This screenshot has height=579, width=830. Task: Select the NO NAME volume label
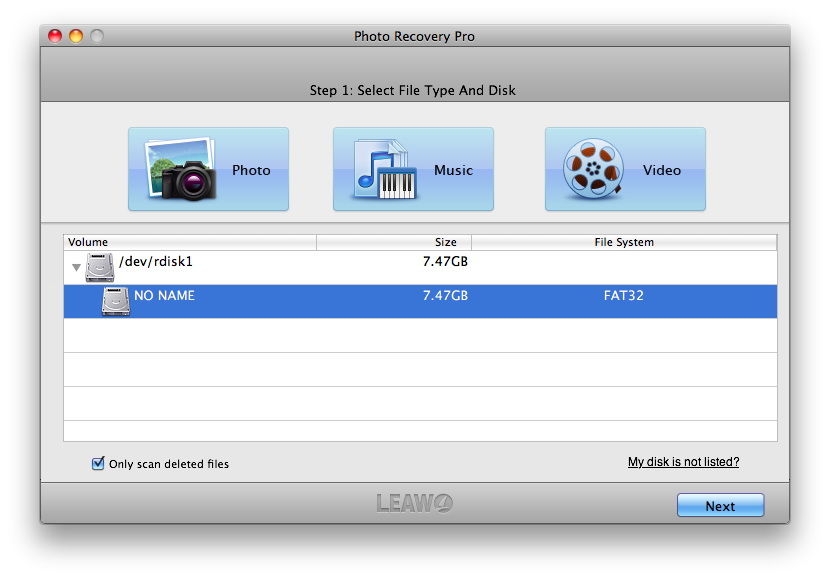coord(164,295)
